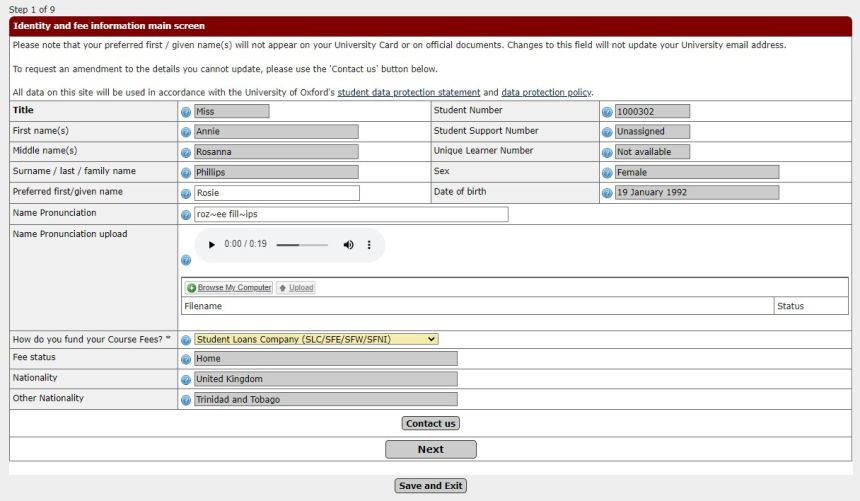Image resolution: width=860 pixels, height=501 pixels.
Task: Click help icon beside Fee status
Action: 186,359
